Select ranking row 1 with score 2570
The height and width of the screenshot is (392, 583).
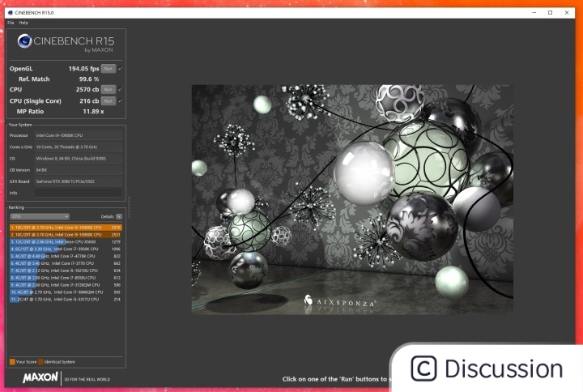(x=66, y=228)
